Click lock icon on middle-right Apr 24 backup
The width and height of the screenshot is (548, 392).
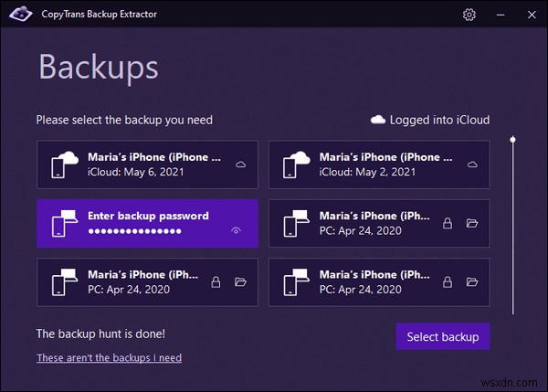[x=448, y=223]
